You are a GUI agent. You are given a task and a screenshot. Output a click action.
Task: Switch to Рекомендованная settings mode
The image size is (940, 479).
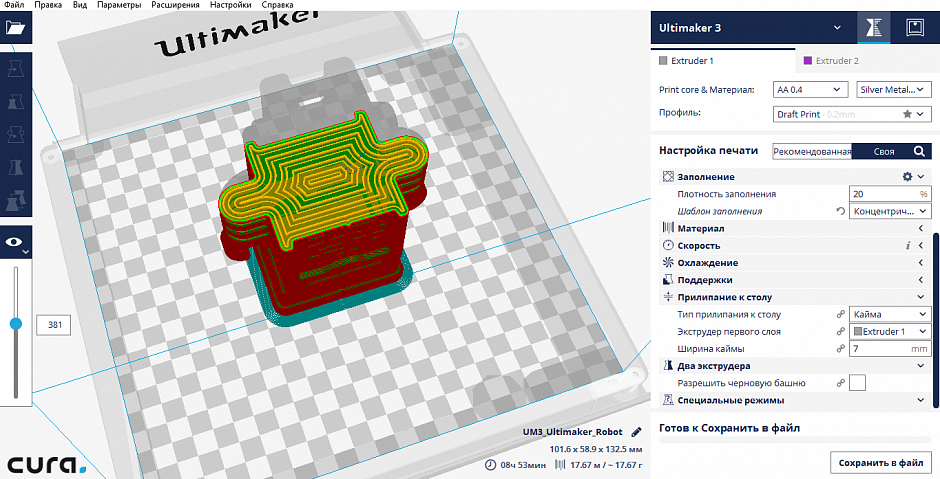[812, 152]
